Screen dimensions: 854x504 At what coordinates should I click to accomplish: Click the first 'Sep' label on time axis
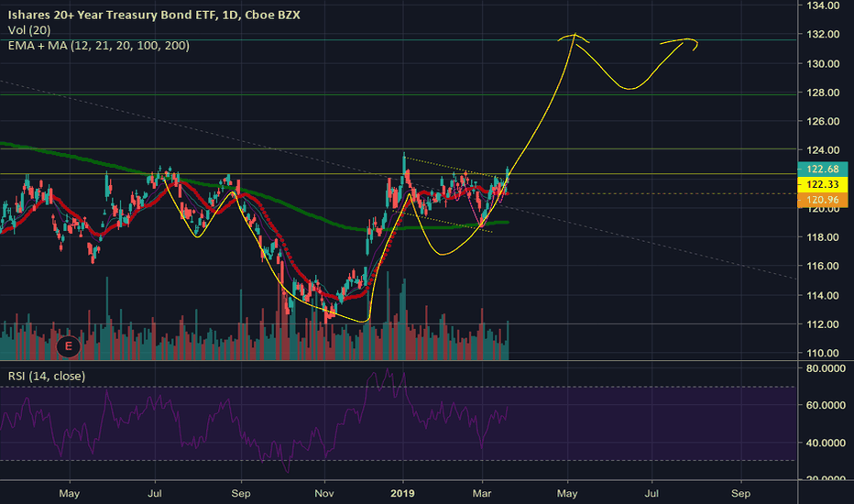241,494
